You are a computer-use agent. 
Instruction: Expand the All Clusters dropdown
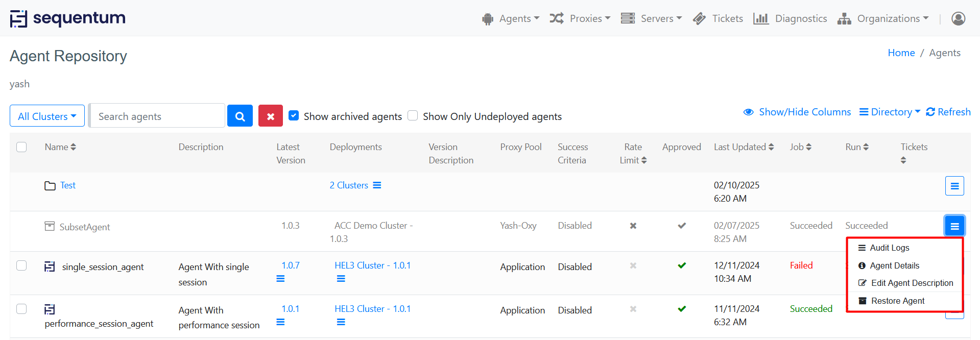tap(47, 116)
